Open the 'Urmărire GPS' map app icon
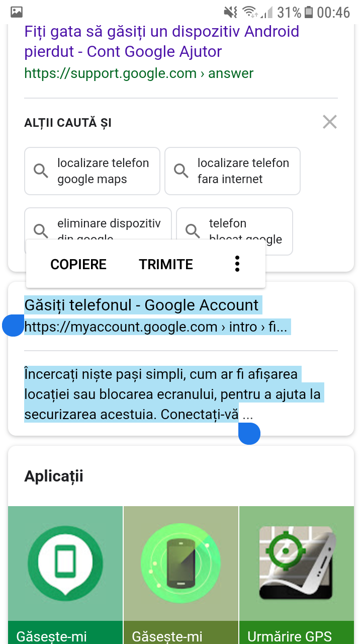Image resolution: width=362 pixels, height=644 pixels. click(x=297, y=563)
